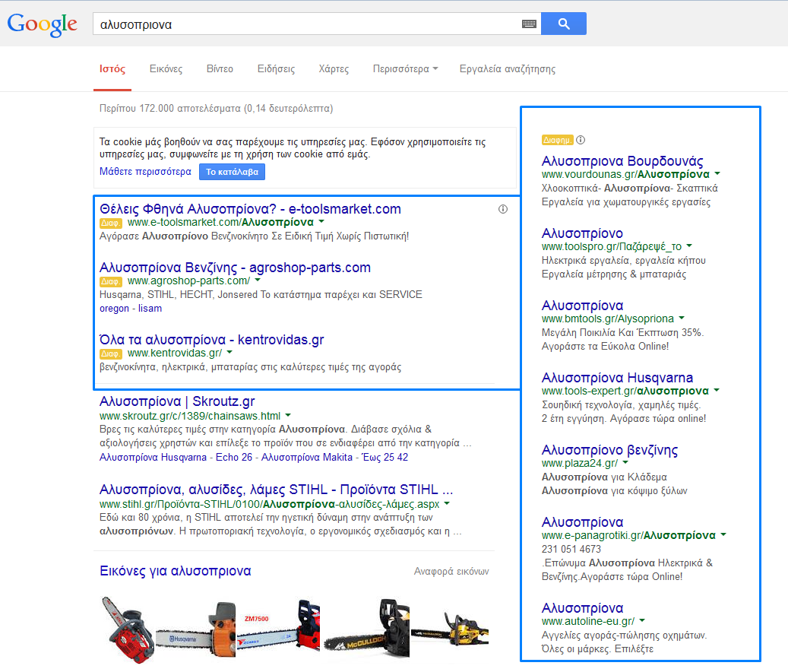The image size is (788, 672).
Task: Select the Ιστός tab
Action: [112, 69]
